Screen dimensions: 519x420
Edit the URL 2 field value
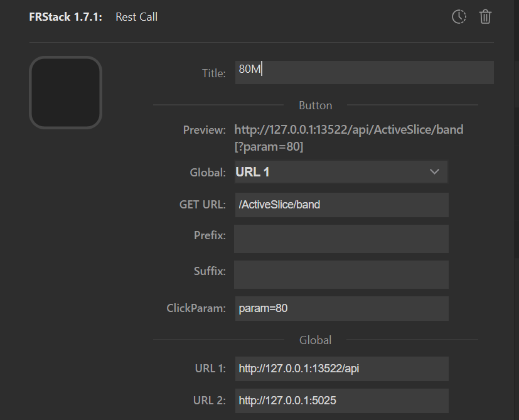point(342,401)
